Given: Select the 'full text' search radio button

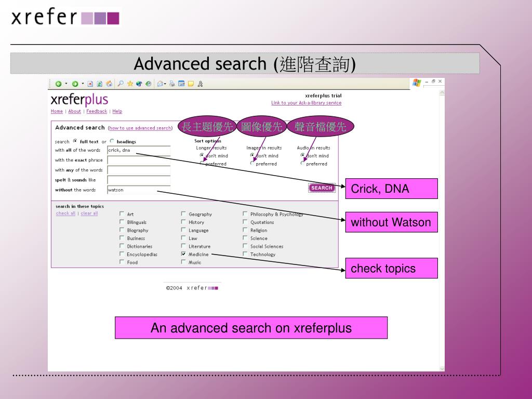Looking at the screenshot, I should pos(75,141).
